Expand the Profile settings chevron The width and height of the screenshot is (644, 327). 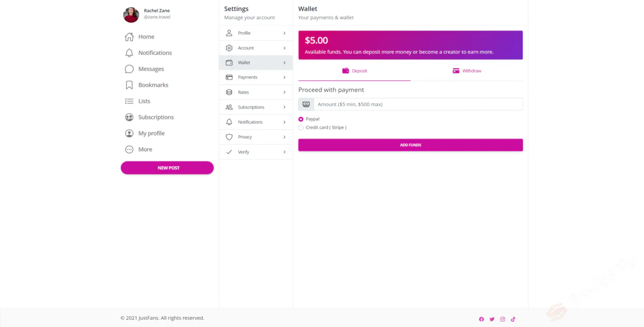click(x=284, y=33)
